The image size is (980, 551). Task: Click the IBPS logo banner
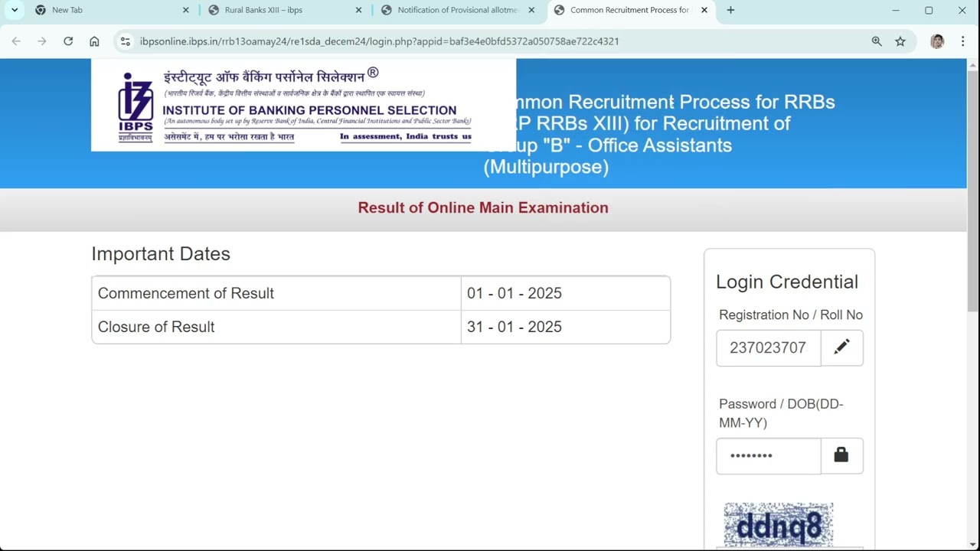[303, 105]
